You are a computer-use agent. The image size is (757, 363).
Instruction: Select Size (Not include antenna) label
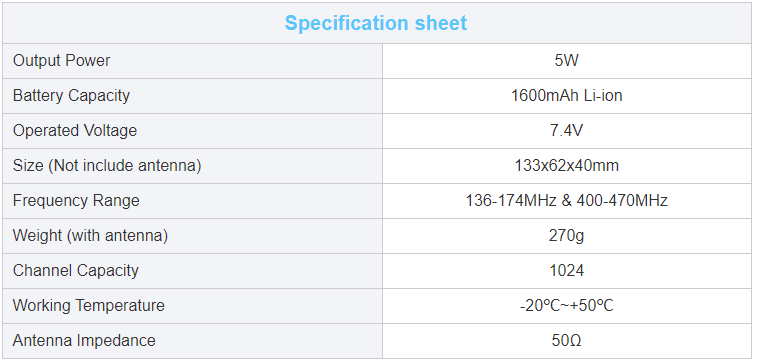(107, 166)
